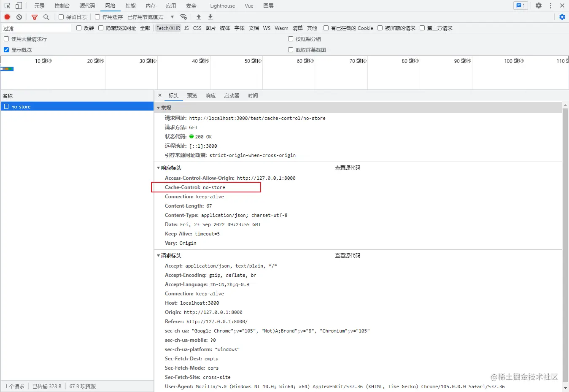569x392 pixels.
Task: Filter requests by 字体 type
Action: point(239,28)
